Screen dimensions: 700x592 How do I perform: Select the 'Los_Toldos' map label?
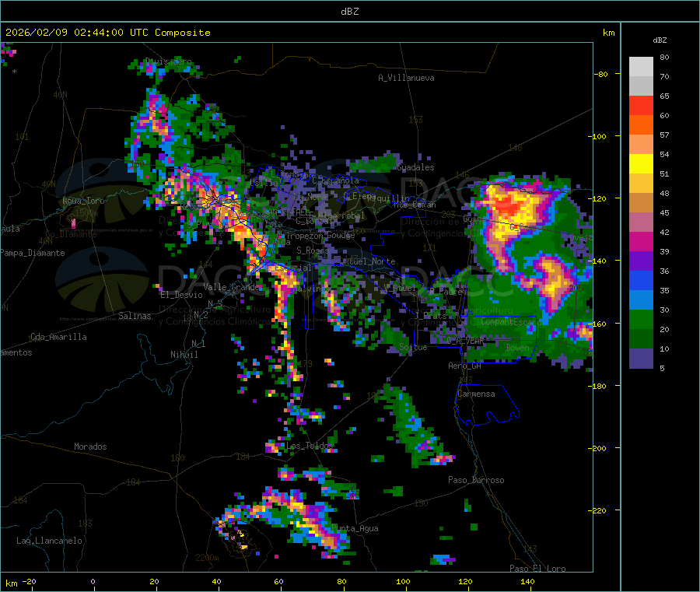pyautogui.click(x=309, y=446)
